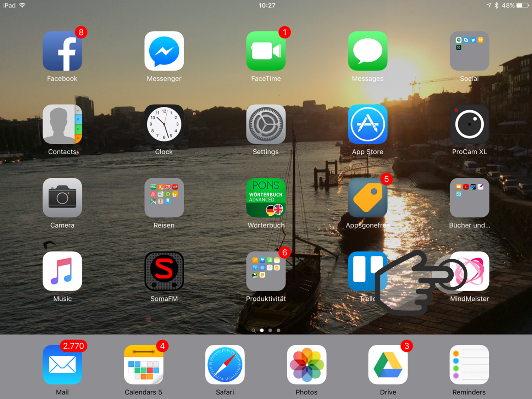This screenshot has width=532, height=399.
Task: Launch the Music app
Action: pyautogui.click(x=62, y=271)
